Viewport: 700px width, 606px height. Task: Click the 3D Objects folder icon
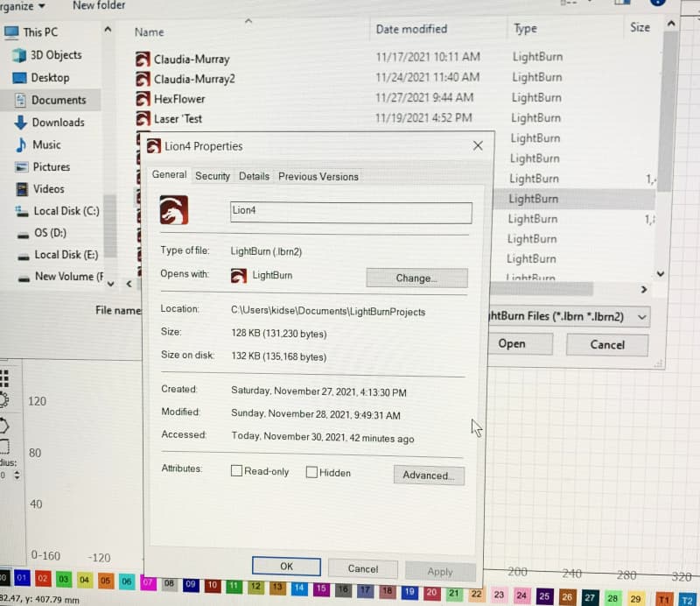19,55
